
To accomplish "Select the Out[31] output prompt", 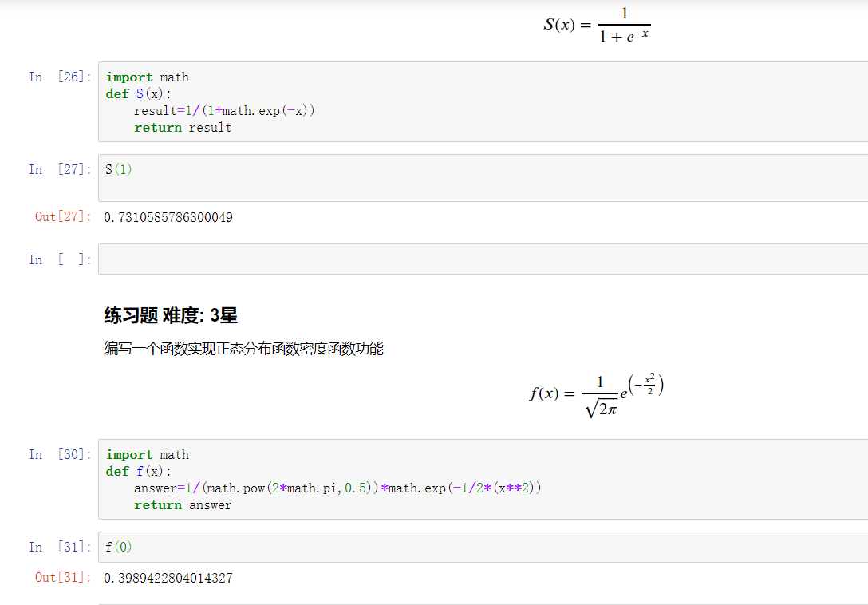I will (63, 578).
